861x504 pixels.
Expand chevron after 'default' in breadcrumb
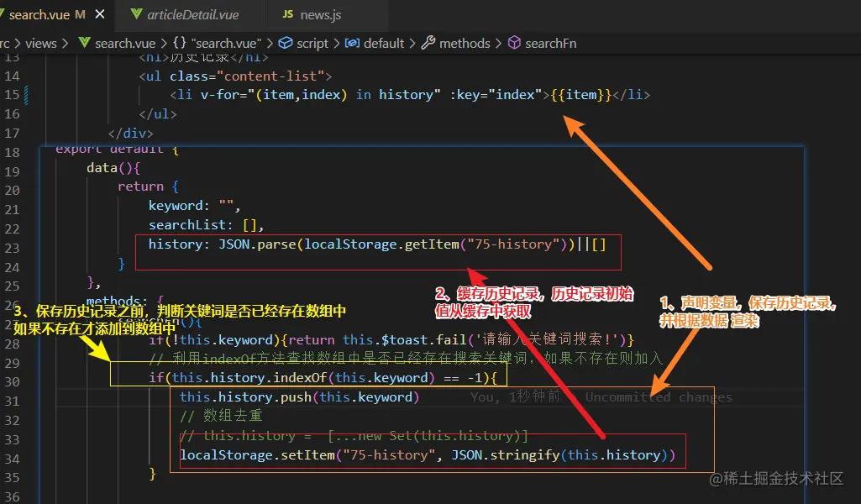[412, 44]
